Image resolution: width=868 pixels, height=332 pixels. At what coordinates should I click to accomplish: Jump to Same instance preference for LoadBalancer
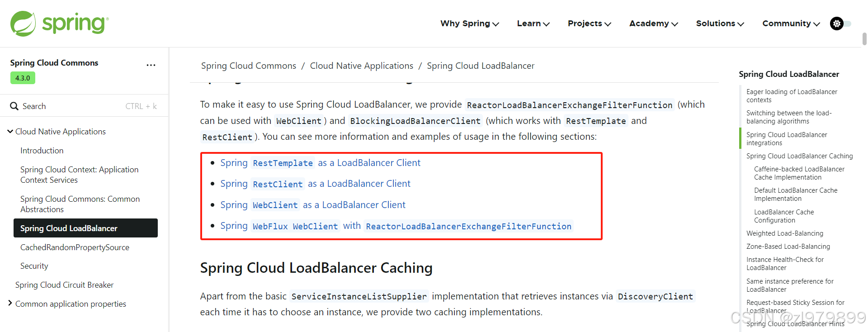click(790, 285)
